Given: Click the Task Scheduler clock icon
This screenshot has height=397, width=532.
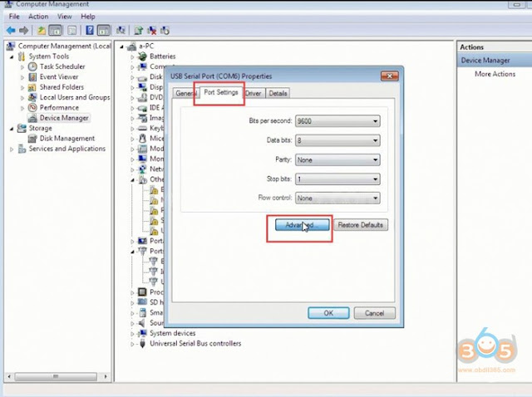Looking at the screenshot, I should click(32, 66).
